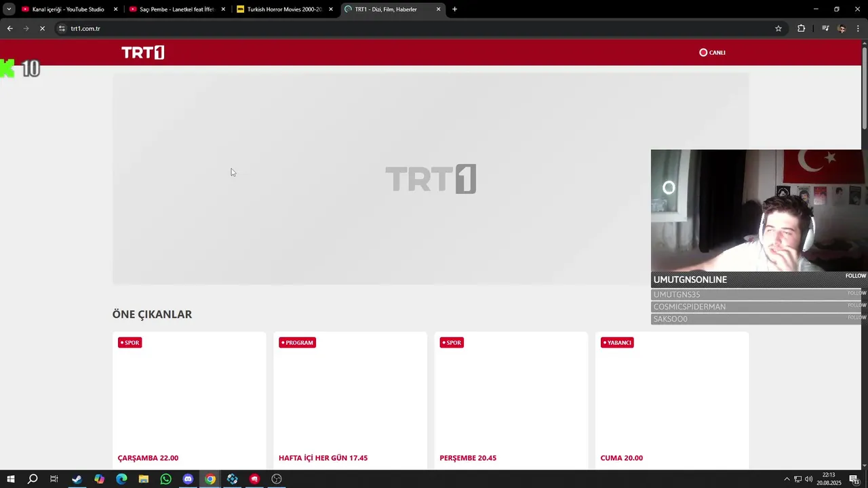The width and height of the screenshot is (868, 488).
Task: Go back with the browser back arrow
Action: (x=9, y=28)
